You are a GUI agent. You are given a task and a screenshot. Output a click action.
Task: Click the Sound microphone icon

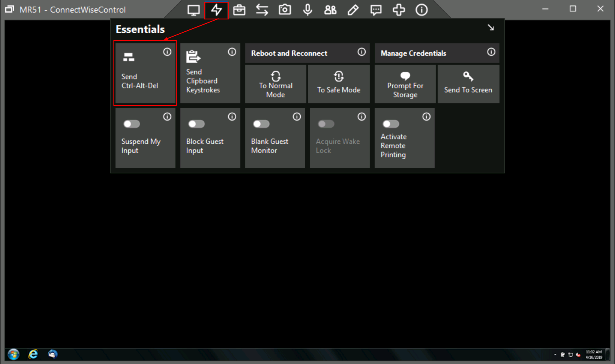pos(307,10)
